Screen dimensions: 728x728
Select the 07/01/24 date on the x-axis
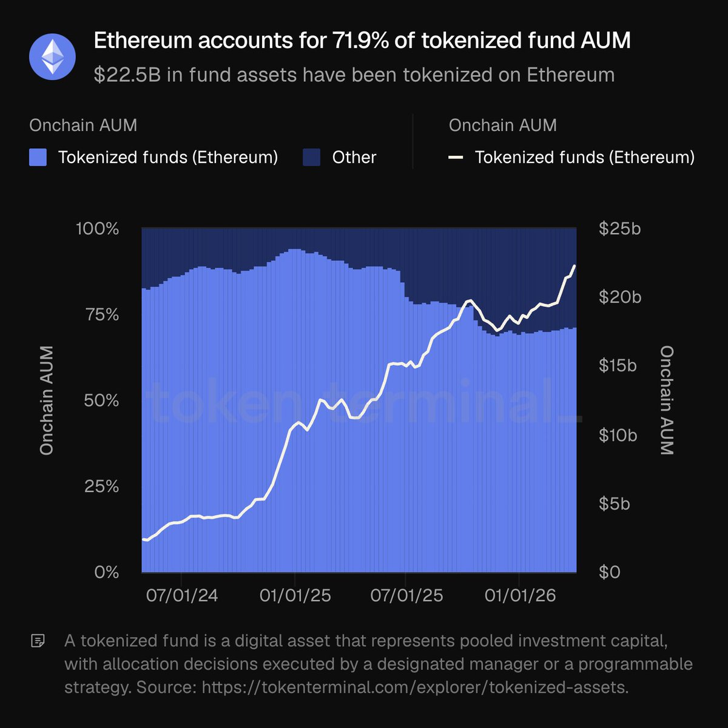pyautogui.click(x=182, y=595)
